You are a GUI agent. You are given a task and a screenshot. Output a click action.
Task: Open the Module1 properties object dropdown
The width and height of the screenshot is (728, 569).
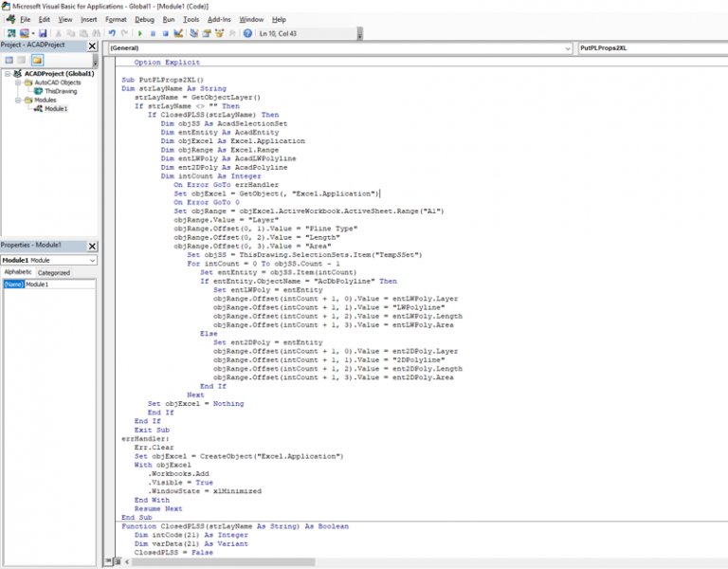pos(92,260)
